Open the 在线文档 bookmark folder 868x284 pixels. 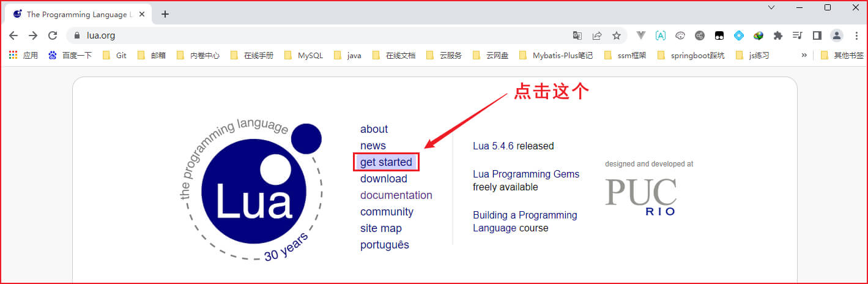coord(394,55)
